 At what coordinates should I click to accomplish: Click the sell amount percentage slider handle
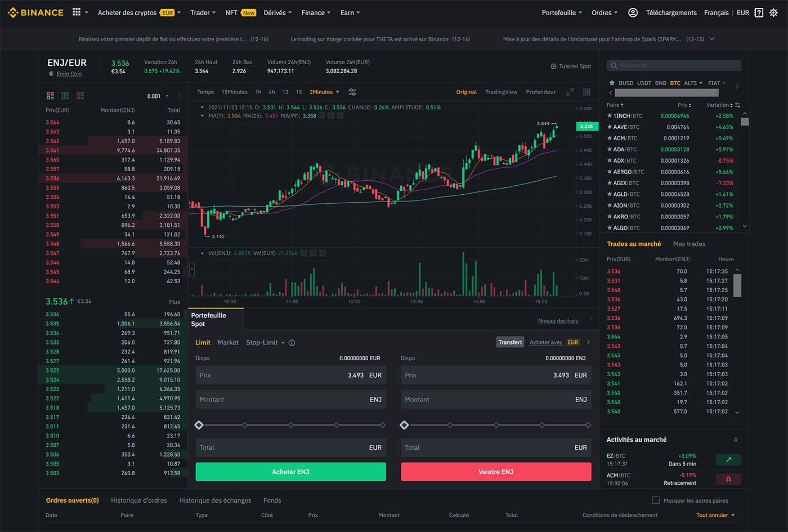[404, 425]
